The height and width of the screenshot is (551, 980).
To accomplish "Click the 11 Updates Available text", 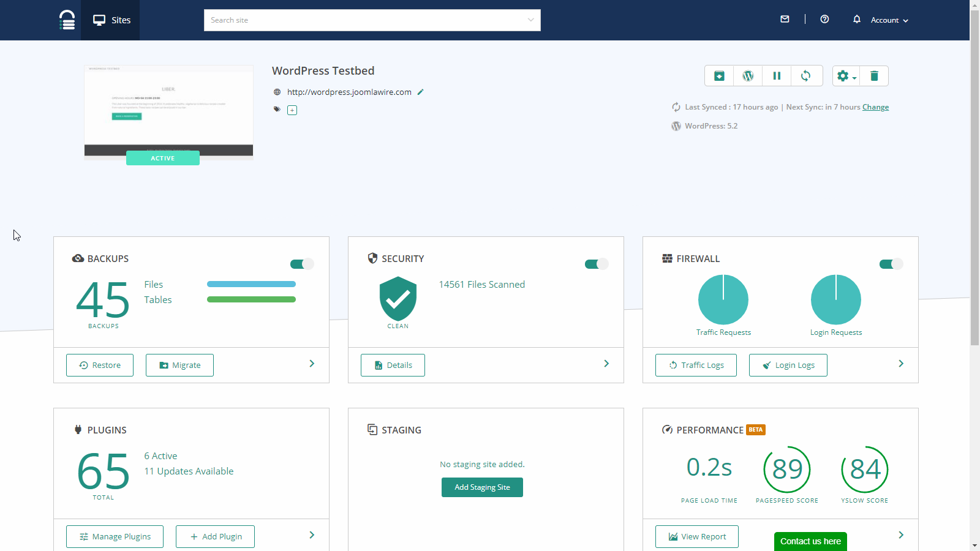I will 189,471.
